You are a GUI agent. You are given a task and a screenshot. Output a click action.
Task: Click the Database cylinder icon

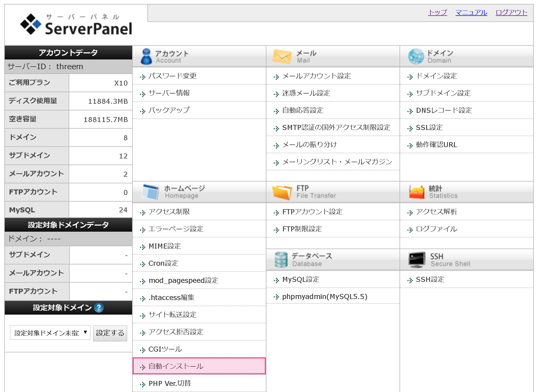tap(281, 259)
